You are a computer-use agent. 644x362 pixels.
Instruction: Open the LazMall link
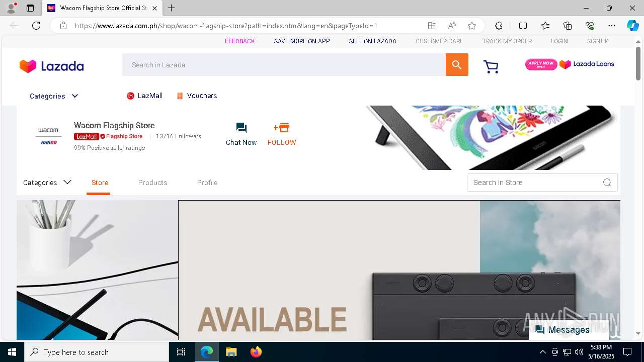click(145, 96)
